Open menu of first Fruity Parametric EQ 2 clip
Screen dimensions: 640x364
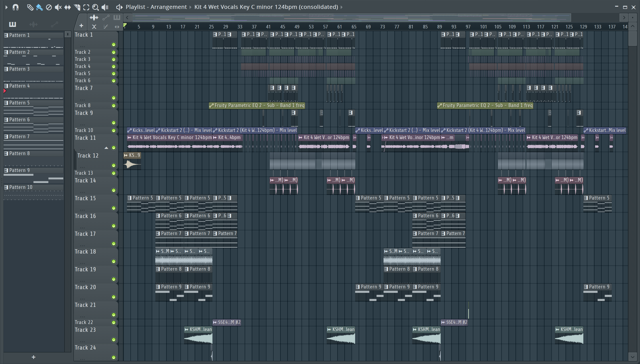[x=212, y=106]
